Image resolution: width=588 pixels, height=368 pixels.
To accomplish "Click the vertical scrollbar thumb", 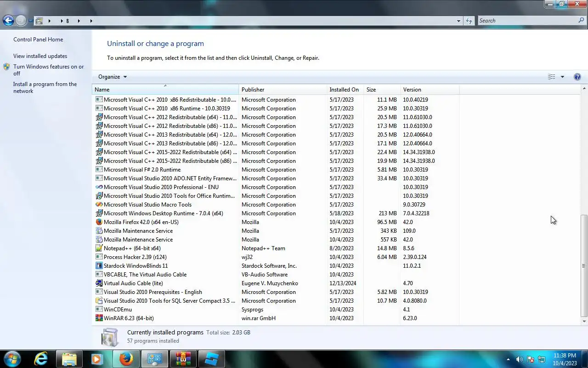I will (x=584, y=265).
